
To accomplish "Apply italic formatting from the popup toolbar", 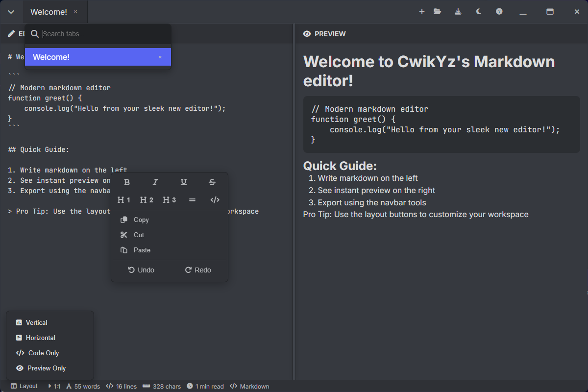I will (x=155, y=182).
